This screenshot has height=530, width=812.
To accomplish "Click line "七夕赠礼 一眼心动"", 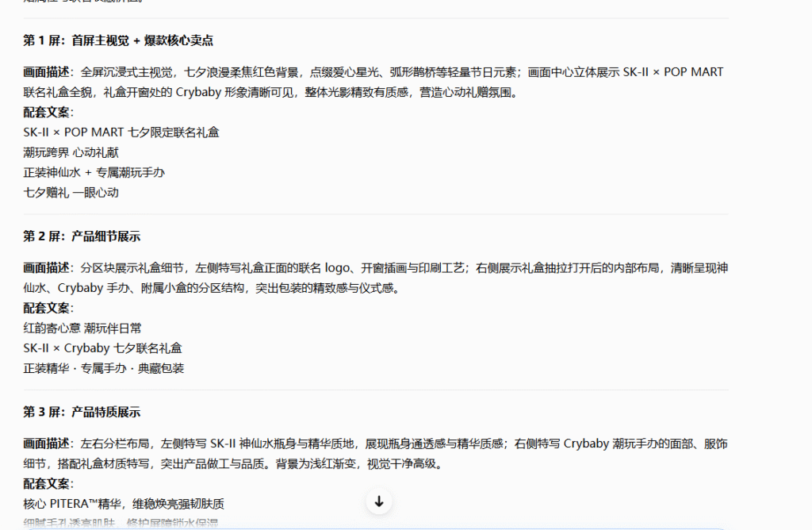I will point(71,193).
